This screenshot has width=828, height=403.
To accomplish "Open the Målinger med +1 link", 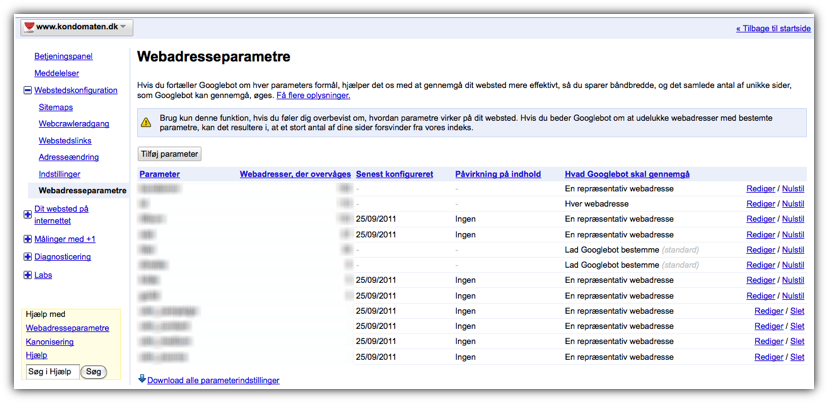I will [x=65, y=239].
